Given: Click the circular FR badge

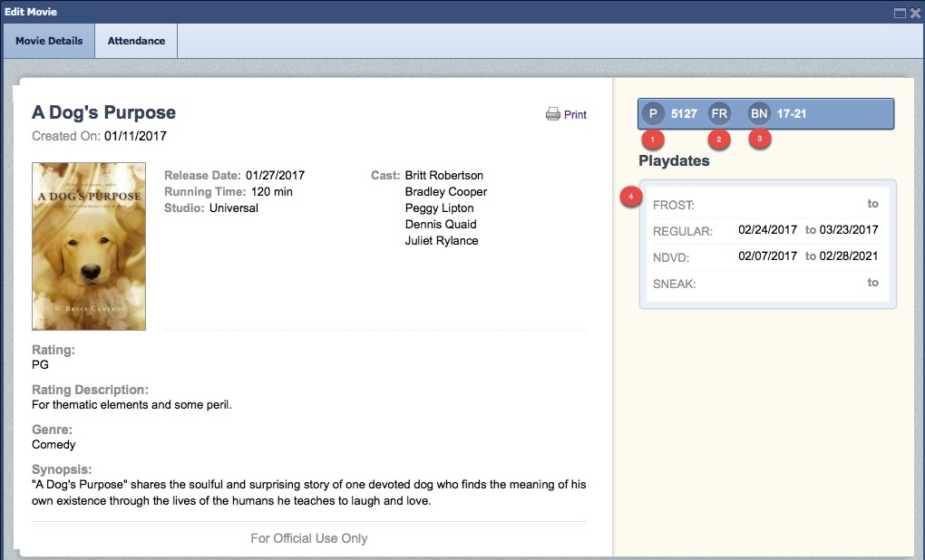Looking at the screenshot, I should pyautogui.click(x=719, y=114).
